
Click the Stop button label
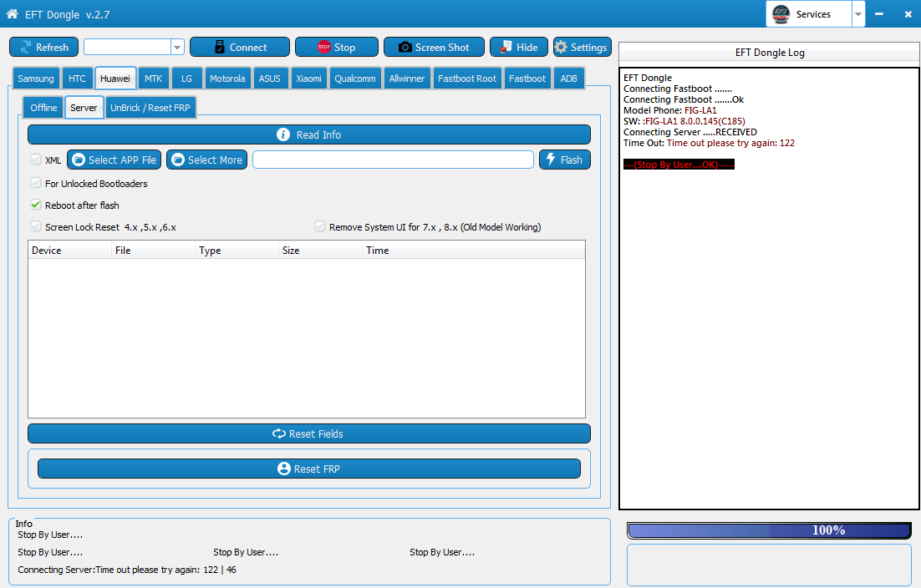pos(344,48)
